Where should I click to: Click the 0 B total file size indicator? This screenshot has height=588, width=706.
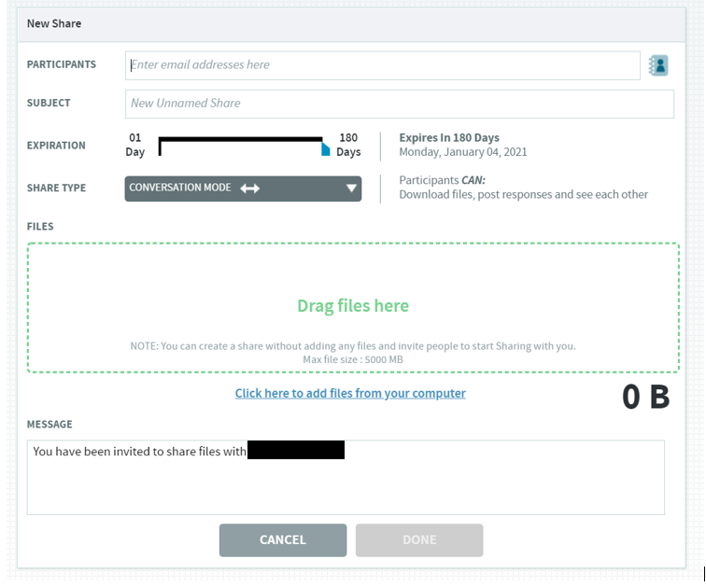[645, 397]
